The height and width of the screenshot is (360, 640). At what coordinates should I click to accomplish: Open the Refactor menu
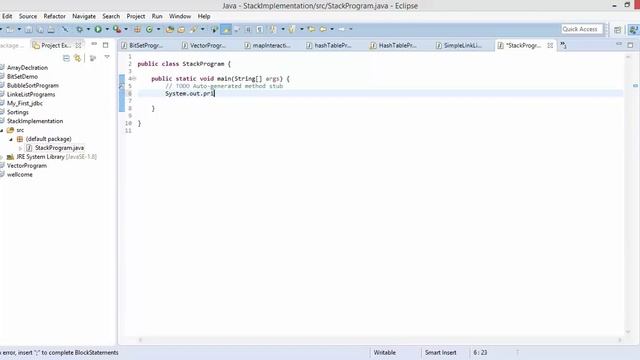[55, 16]
